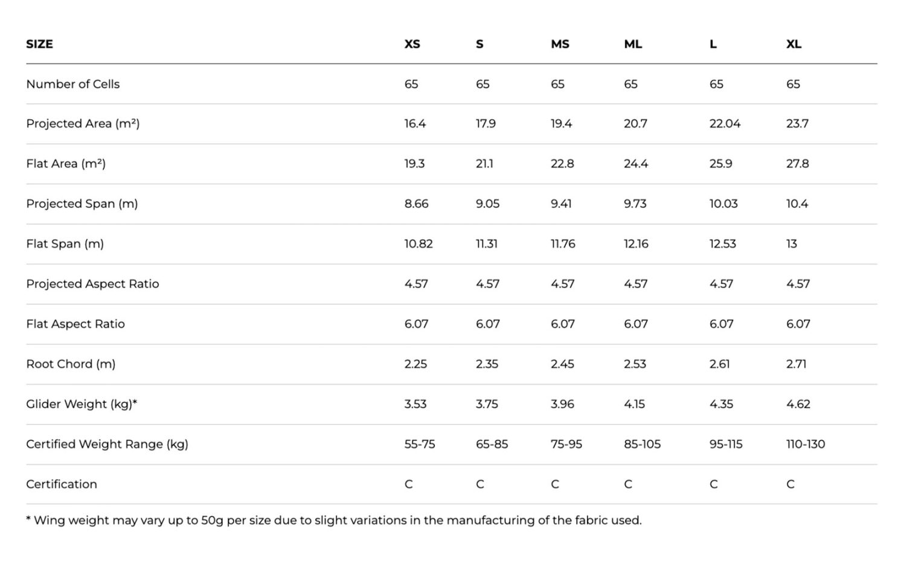The height and width of the screenshot is (571, 924).
Task: Select the 110-130 weight range value
Action: click(805, 444)
